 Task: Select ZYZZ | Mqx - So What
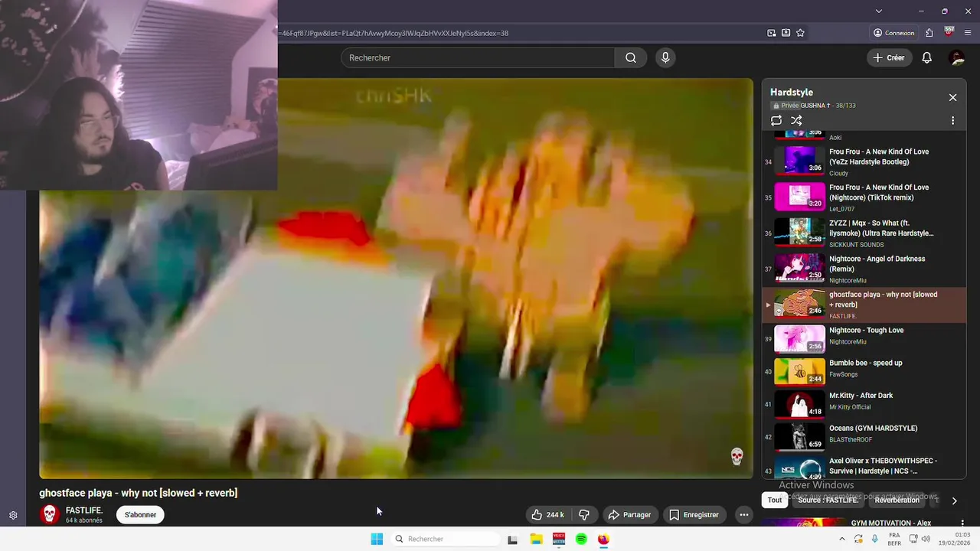(x=864, y=233)
